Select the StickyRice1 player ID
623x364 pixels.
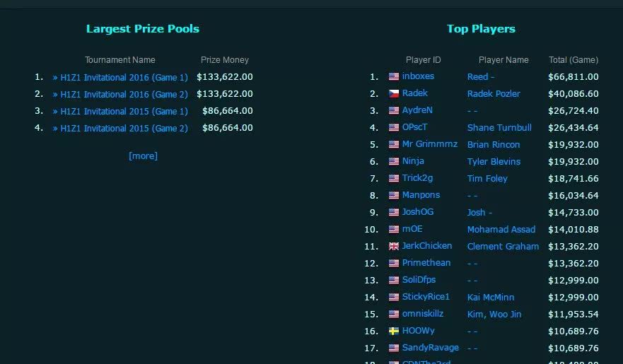click(426, 297)
